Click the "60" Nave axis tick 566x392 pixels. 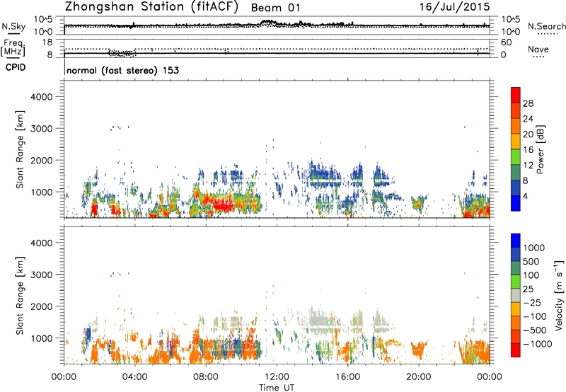tap(506, 42)
